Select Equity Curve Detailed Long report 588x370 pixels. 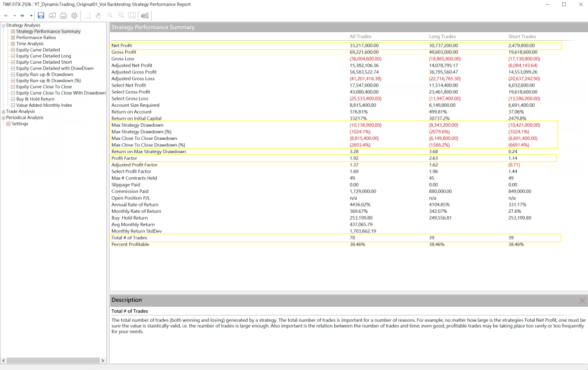point(44,56)
